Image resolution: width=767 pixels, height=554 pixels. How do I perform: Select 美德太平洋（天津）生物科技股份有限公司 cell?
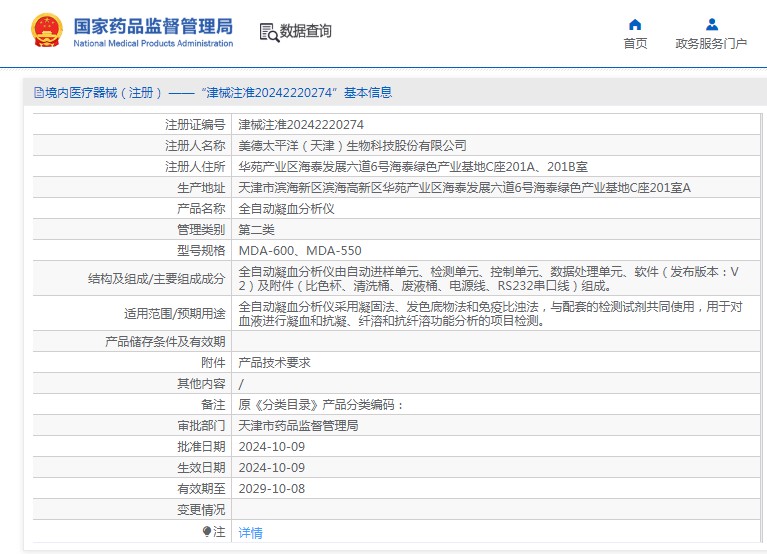(x=352, y=146)
